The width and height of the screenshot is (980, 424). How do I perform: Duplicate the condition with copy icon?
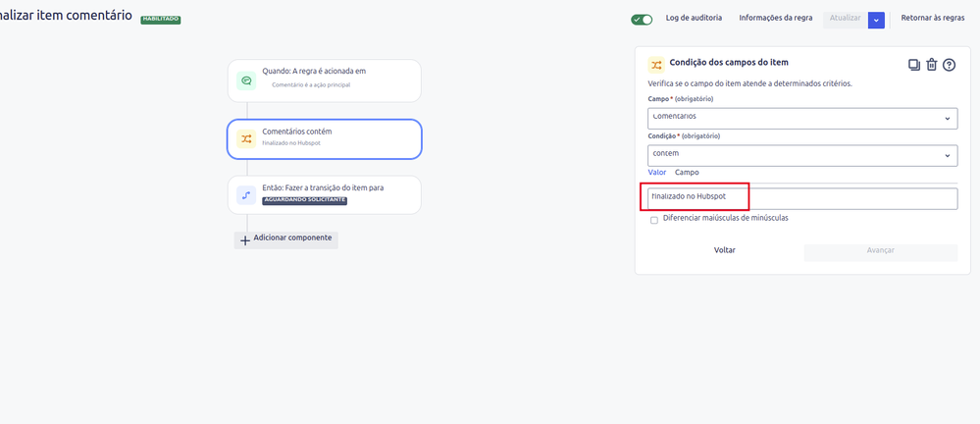click(913, 65)
